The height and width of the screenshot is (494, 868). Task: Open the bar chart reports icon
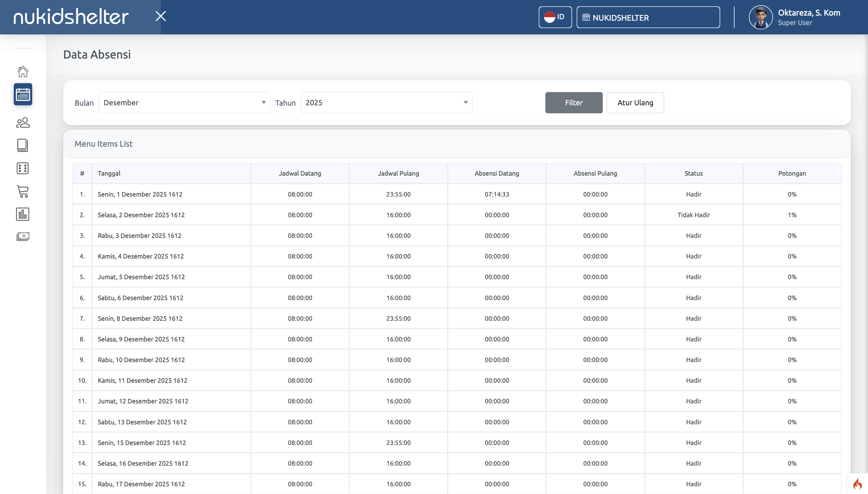[23, 214]
